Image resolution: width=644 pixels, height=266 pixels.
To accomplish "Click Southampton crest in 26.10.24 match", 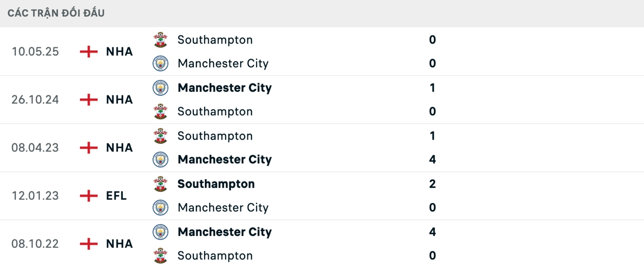I will (160, 112).
